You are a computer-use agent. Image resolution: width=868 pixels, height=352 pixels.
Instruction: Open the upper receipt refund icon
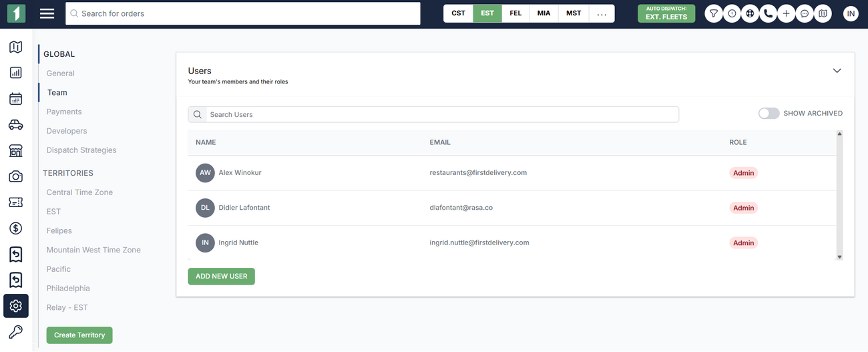point(16,254)
